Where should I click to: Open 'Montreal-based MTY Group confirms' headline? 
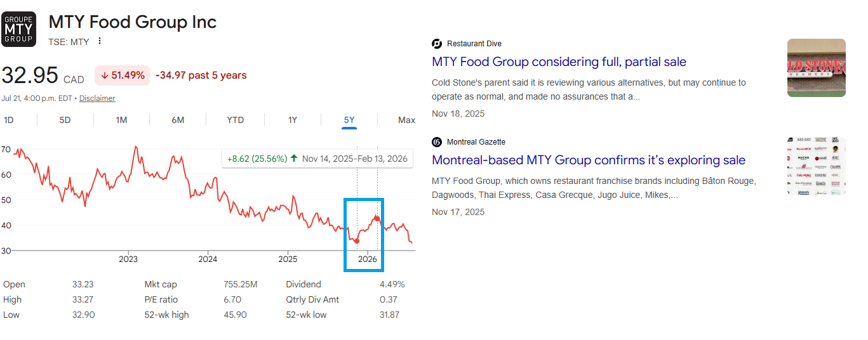[x=589, y=160]
